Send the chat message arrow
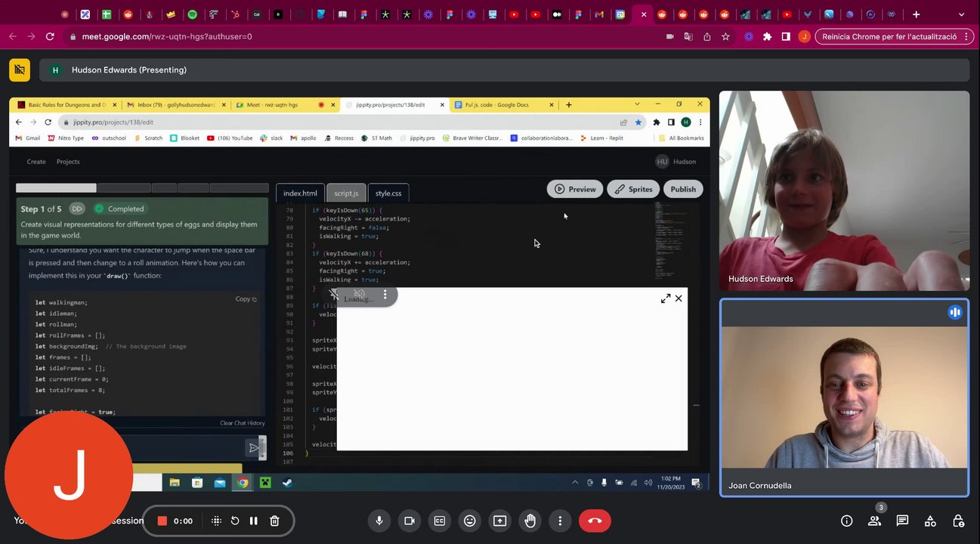 click(254, 448)
